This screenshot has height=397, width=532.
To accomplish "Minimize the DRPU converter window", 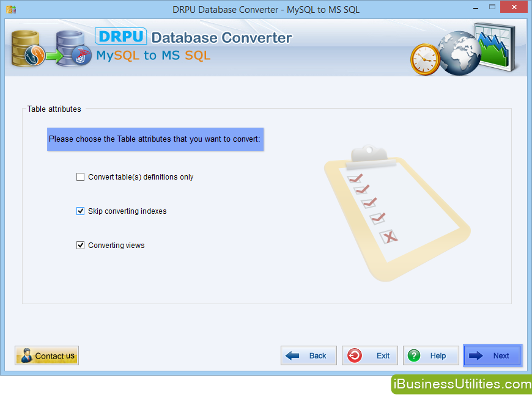I will [476, 7].
